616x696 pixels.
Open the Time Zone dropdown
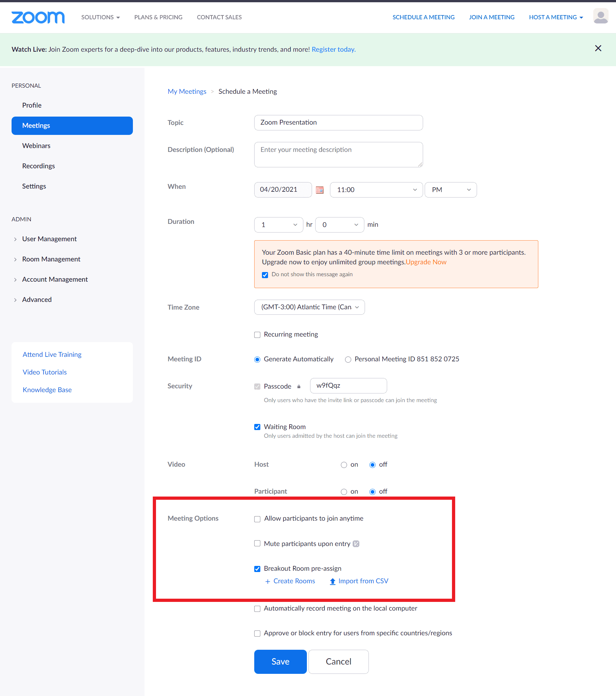309,307
